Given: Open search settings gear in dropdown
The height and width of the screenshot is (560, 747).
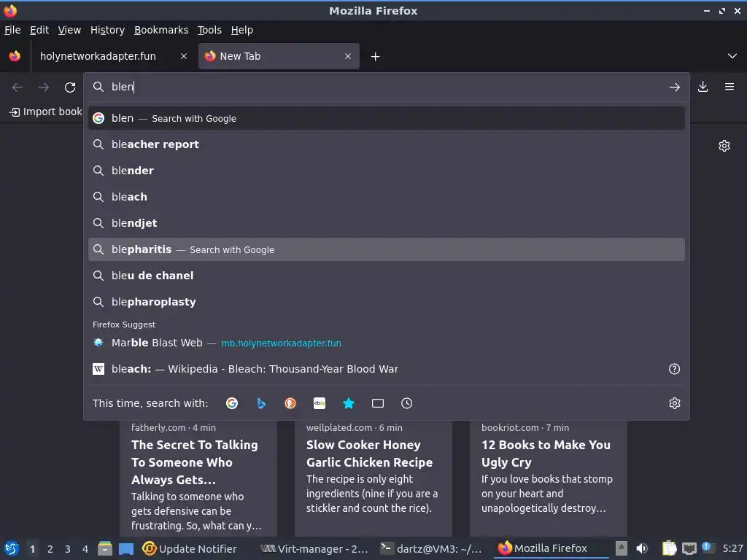Looking at the screenshot, I should click(x=675, y=403).
